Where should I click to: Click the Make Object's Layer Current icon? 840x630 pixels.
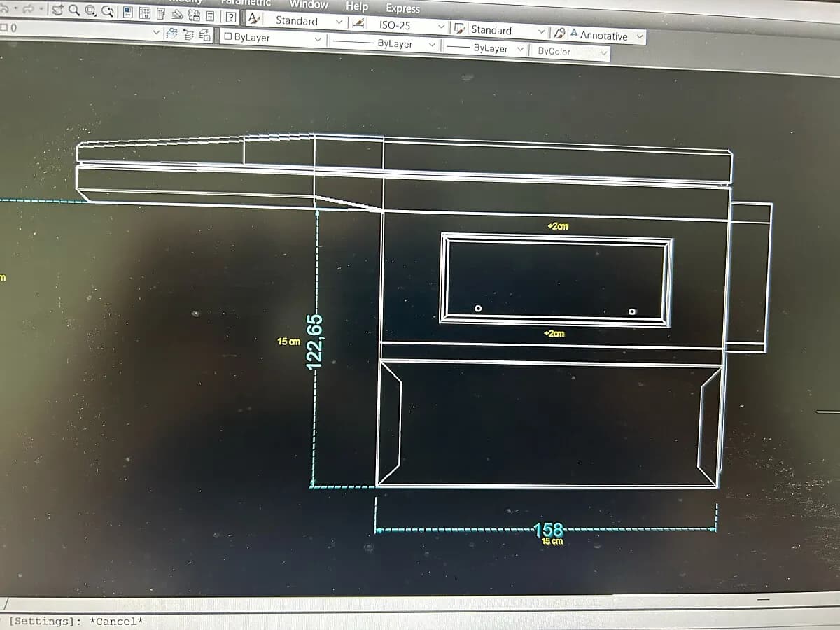171,33
